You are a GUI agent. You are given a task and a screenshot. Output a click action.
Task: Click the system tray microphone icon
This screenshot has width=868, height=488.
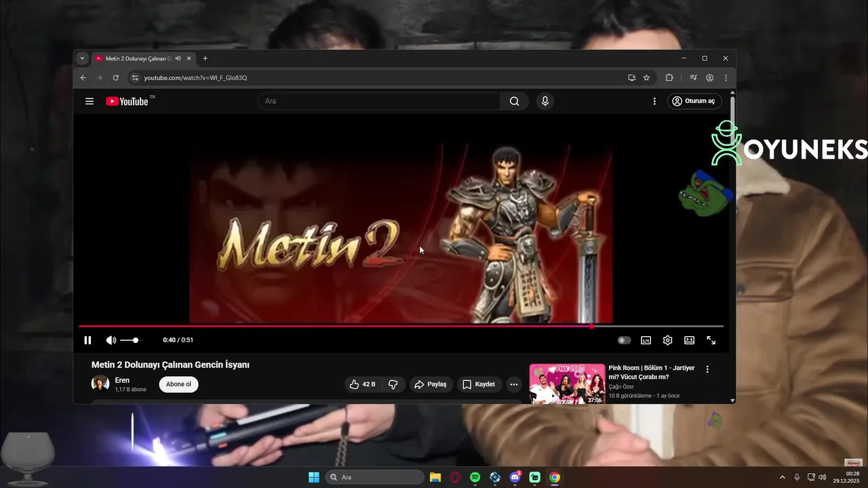(797, 477)
